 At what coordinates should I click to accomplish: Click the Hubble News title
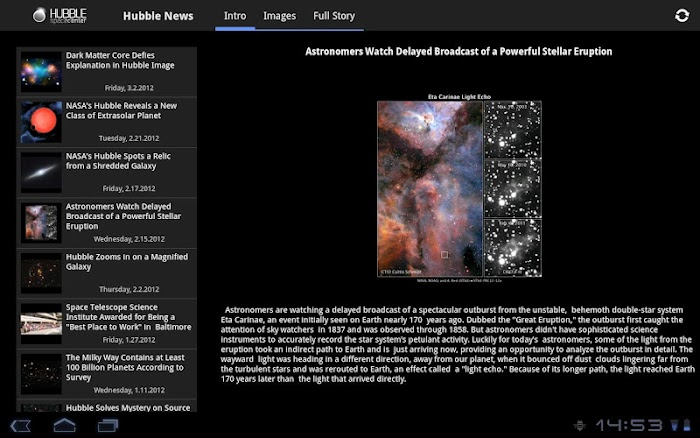click(x=158, y=16)
